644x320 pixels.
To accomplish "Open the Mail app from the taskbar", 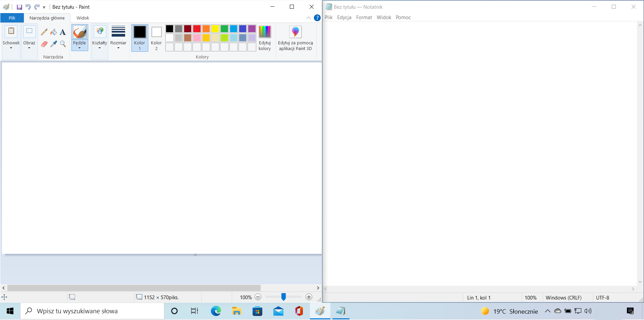I will 278,311.
